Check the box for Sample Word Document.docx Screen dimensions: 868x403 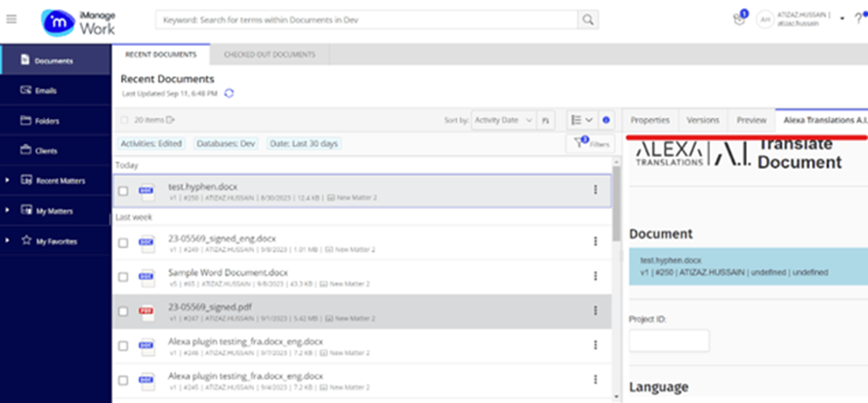pos(123,277)
